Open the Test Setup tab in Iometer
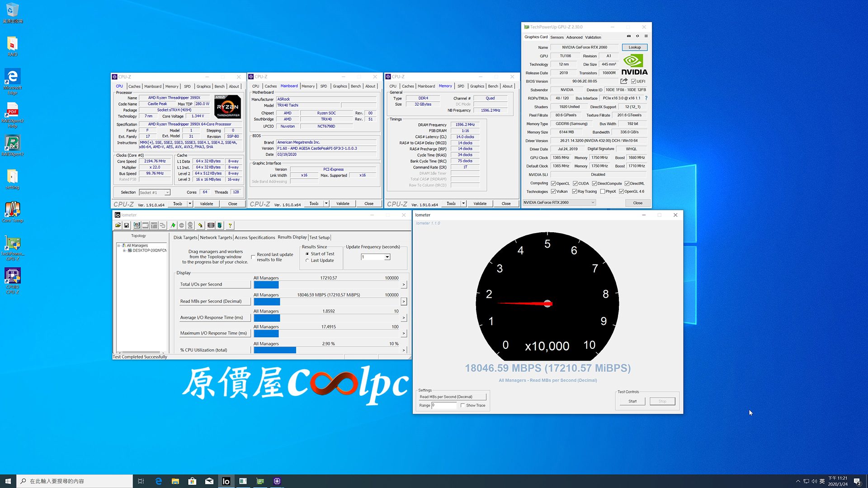This screenshot has height=488, width=868. tap(320, 238)
